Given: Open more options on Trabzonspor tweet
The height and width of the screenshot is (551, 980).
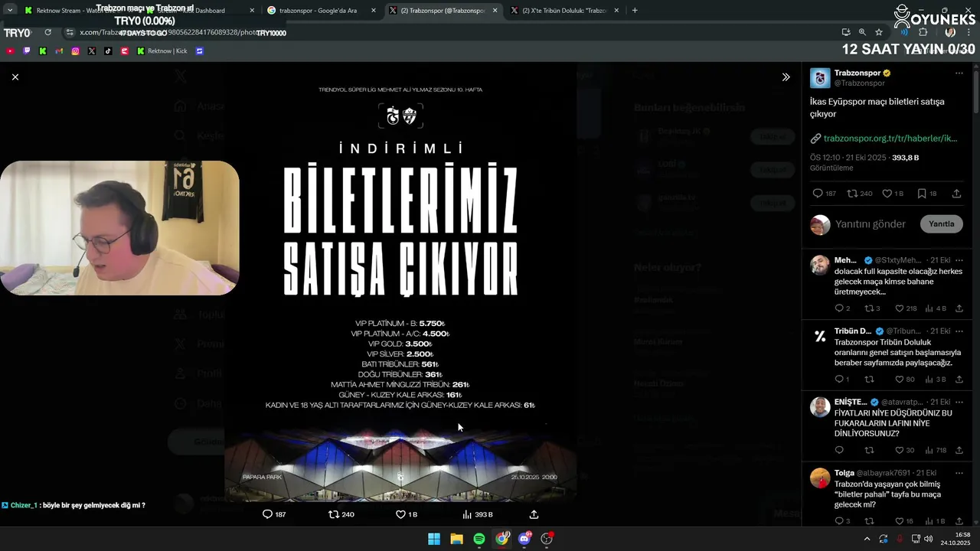Looking at the screenshot, I should coord(959,73).
